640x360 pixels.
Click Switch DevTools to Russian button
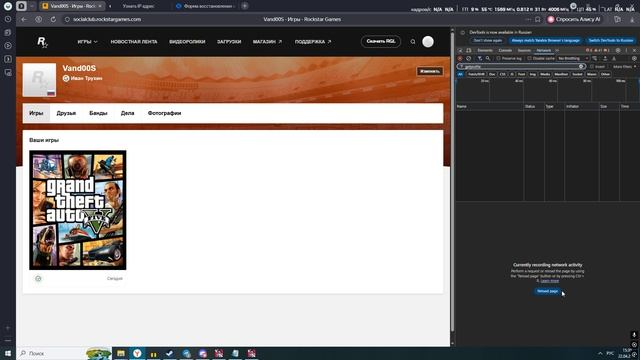click(x=611, y=40)
